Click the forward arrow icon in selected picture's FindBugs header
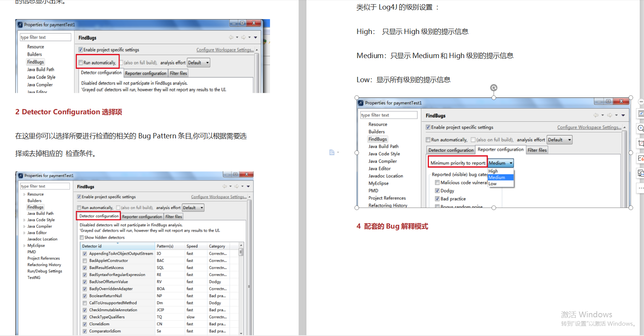Image resolution: width=644 pixels, height=336 pixels. 610,115
